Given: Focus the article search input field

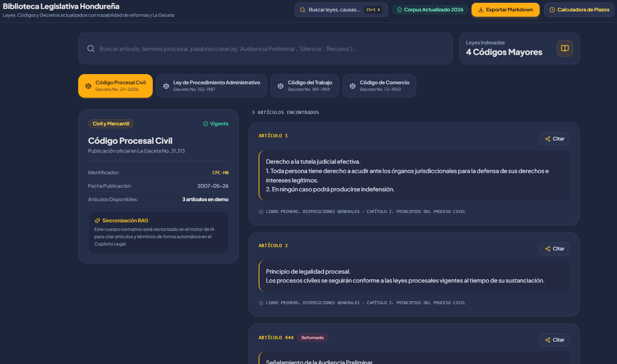Looking at the screenshot, I should pos(266,48).
